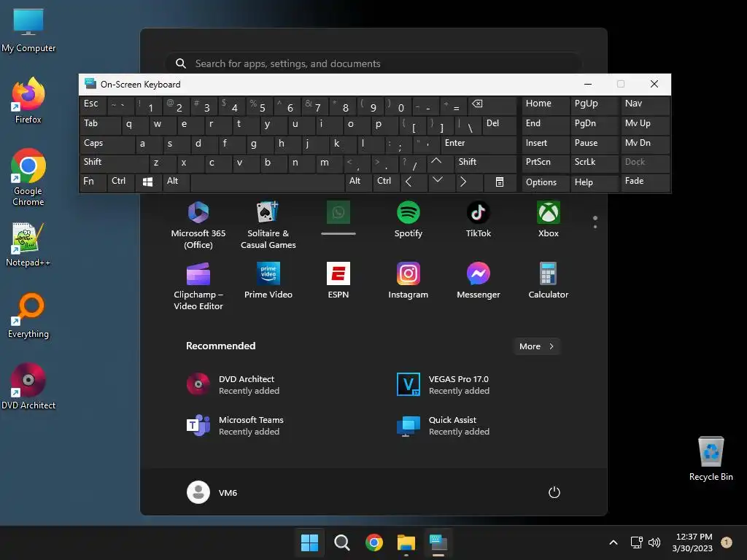The height and width of the screenshot is (560, 747).
Task: Toggle the right Shift key
Action: 485,163
